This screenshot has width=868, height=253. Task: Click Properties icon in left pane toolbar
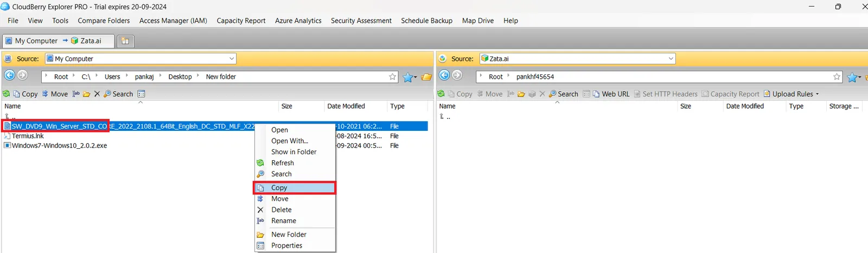(x=141, y=94)
